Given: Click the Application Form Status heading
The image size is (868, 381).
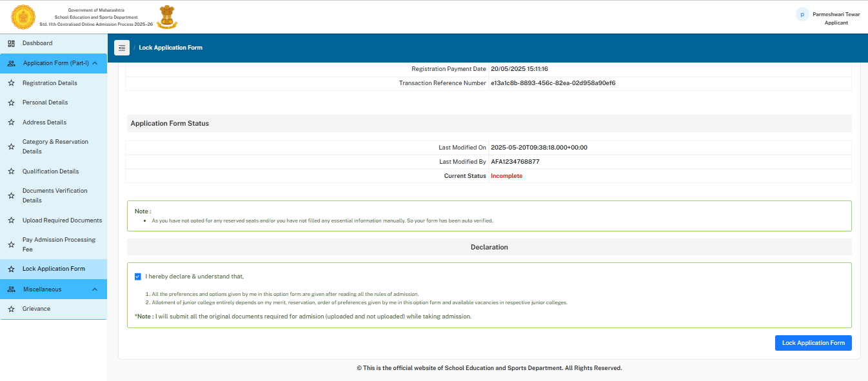Looking at the screenshot, I should 170,123.
